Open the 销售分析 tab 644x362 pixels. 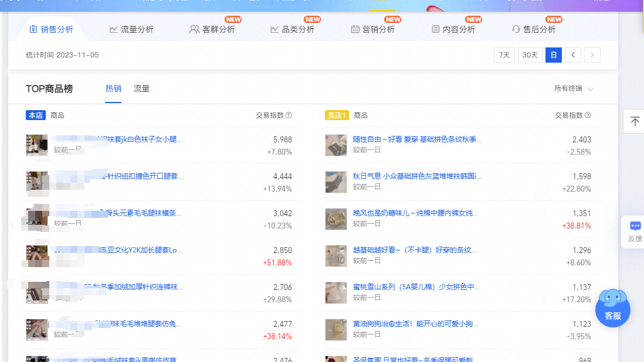[x=52, y=29]
